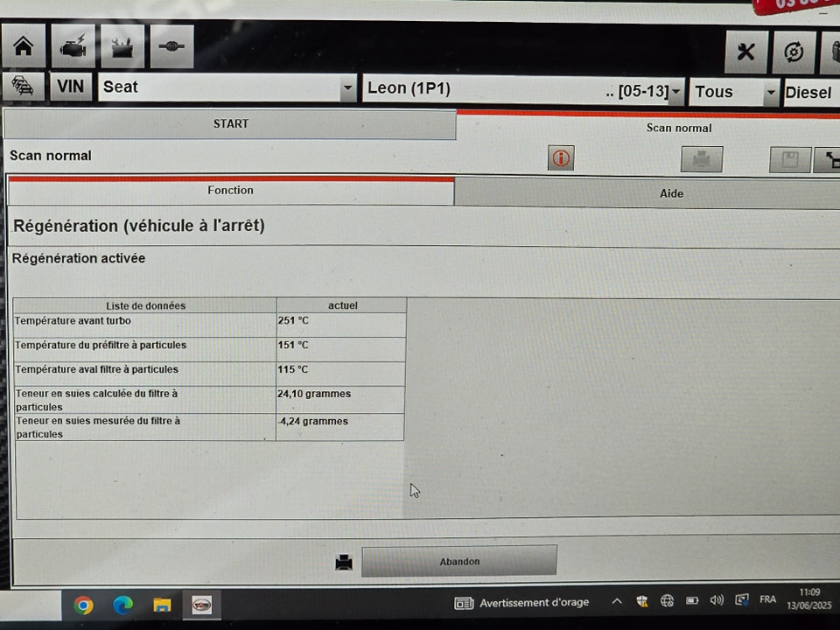The width and height of the screenshot is (840, 630).
Task: Click the 'actuel' column header
Action: click(x=342, y=305)
